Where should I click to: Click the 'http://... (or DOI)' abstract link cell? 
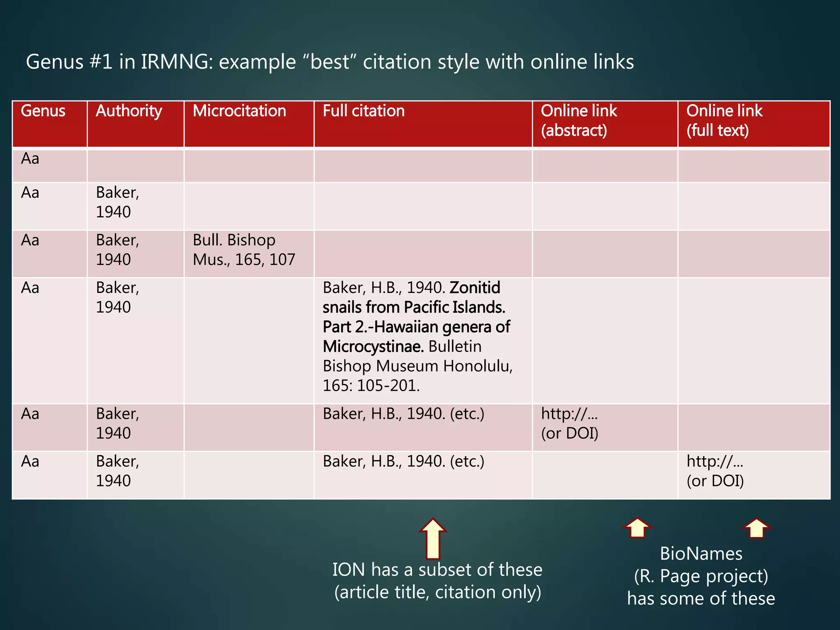pyautogui.click(x=605, y=427)
